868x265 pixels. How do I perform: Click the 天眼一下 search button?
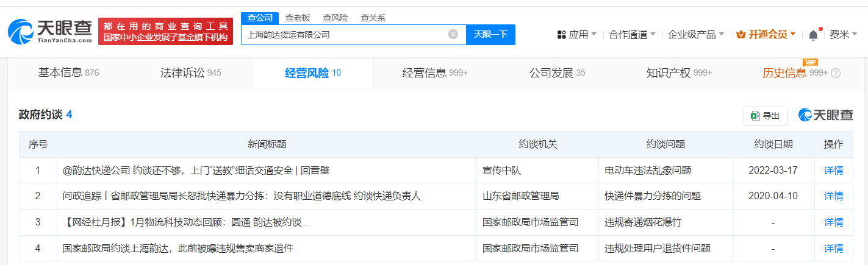[x=490, y=34]
